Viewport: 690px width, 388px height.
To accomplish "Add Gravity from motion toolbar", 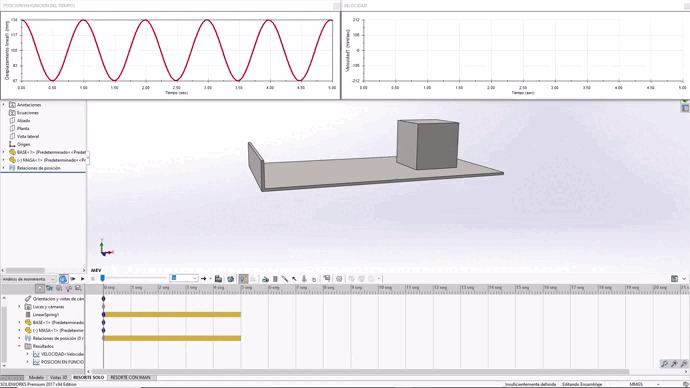I will tap(314, 279).
